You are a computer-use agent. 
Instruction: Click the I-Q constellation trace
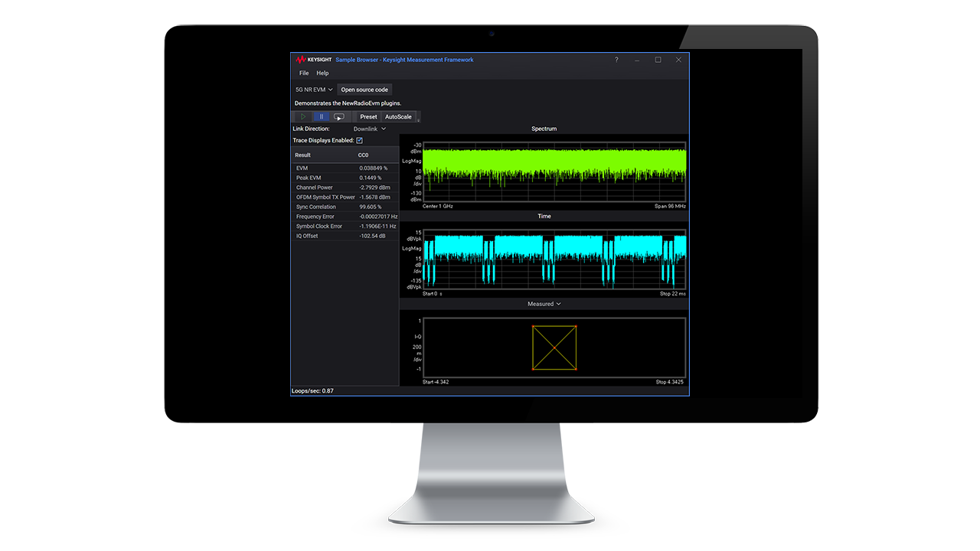coord(554,347)
